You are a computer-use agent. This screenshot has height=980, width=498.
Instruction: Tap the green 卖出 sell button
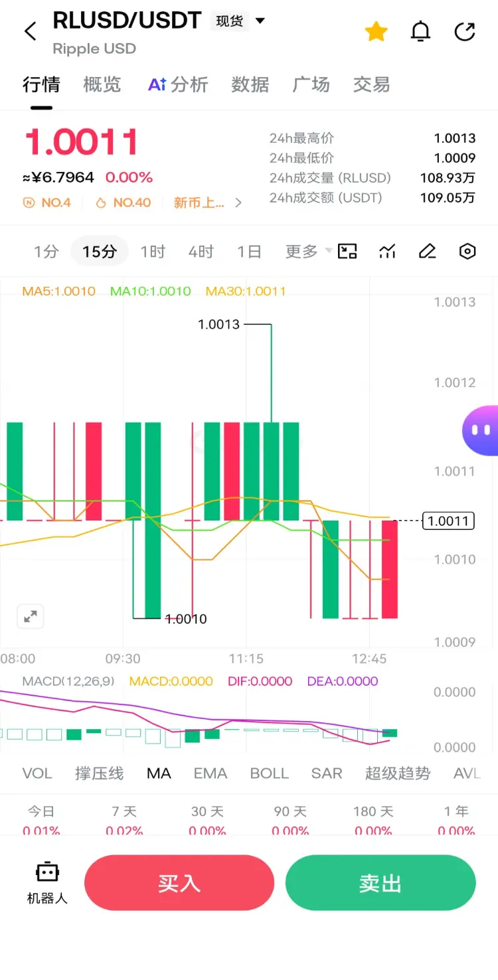tap(380, 883)
